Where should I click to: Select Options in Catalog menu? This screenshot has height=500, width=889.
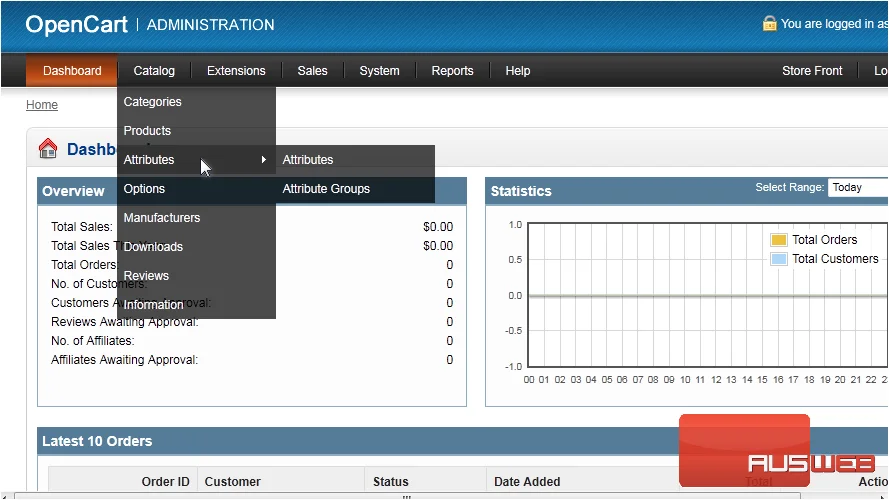pos(196,189)
